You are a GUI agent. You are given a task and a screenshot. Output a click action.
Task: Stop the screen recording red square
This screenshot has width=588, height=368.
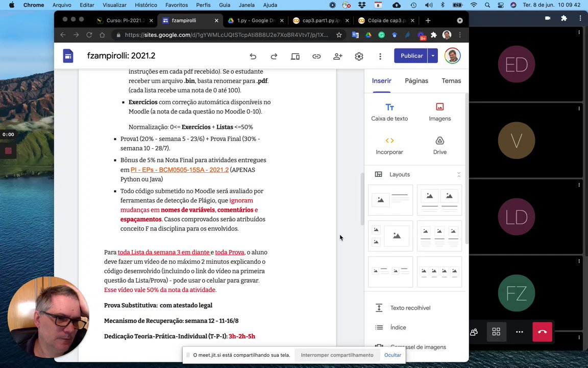click(8, 151)
